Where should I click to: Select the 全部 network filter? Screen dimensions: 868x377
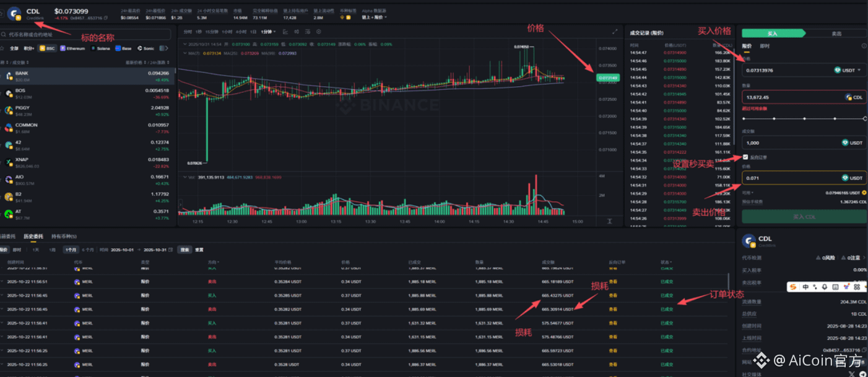click(14, 48)
